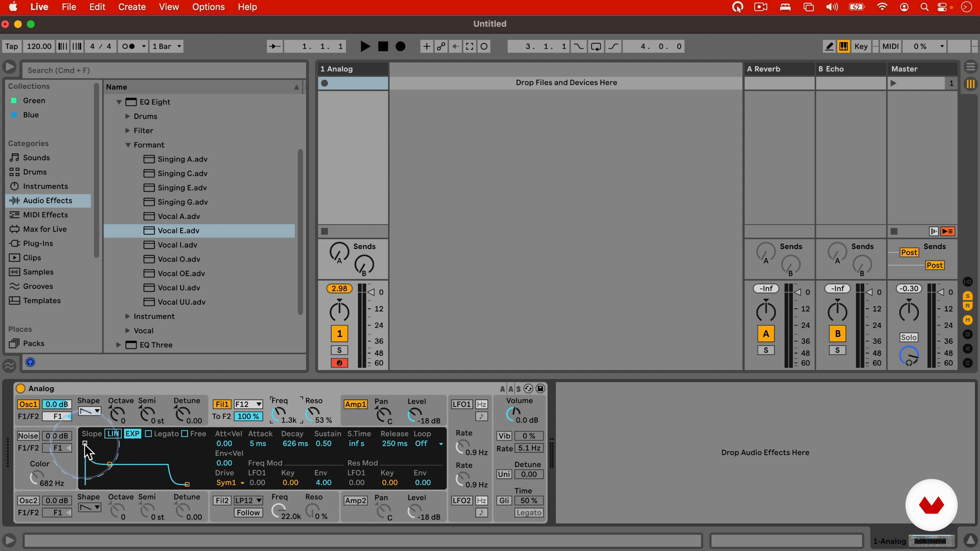Click the Back to Arrangement button

[948, 231]
